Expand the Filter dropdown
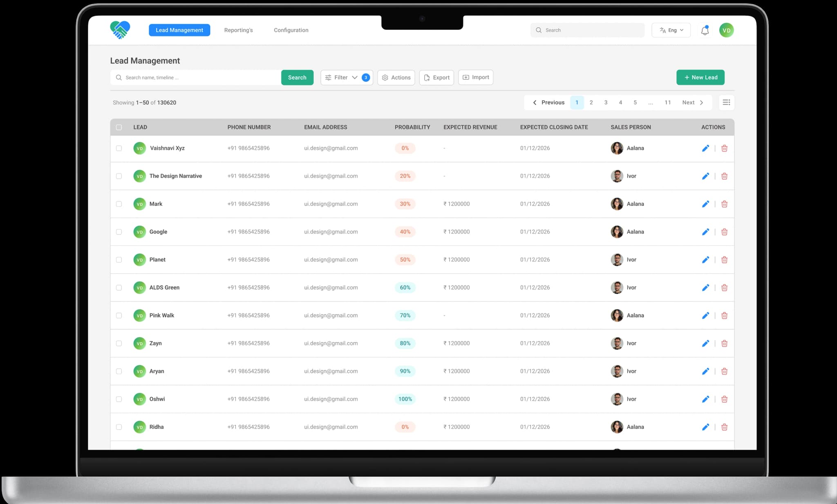 coord(346,78)
